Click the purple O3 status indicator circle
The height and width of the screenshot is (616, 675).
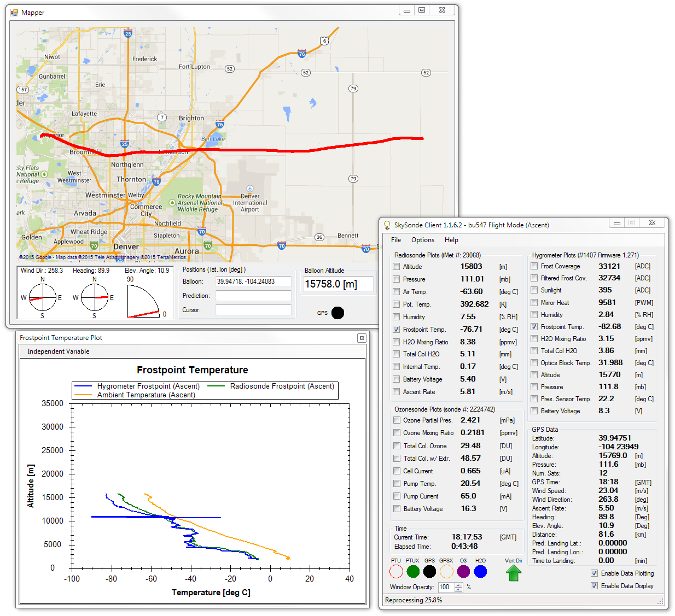click(463, 571)
